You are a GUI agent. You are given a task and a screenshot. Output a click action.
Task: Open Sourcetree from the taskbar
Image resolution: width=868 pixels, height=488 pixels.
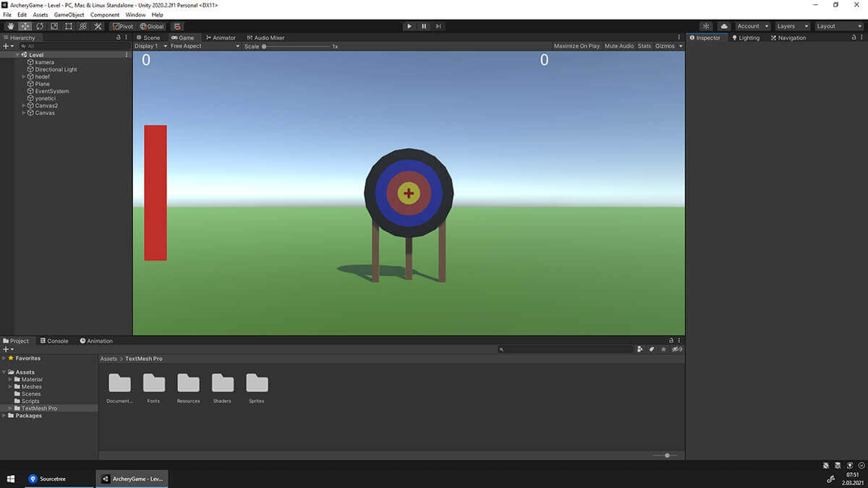48,479
